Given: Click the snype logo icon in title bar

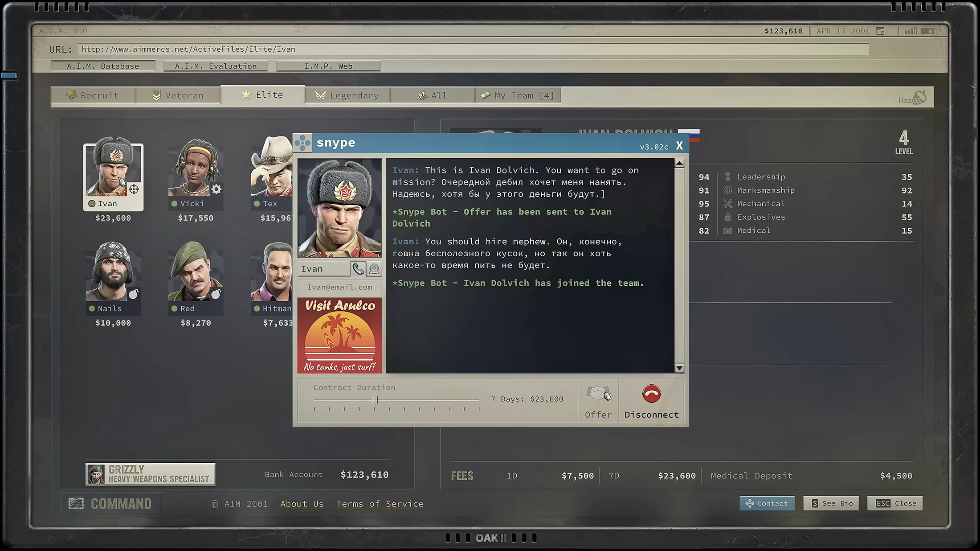Looking at the screenshot, I should click(303, 143).
